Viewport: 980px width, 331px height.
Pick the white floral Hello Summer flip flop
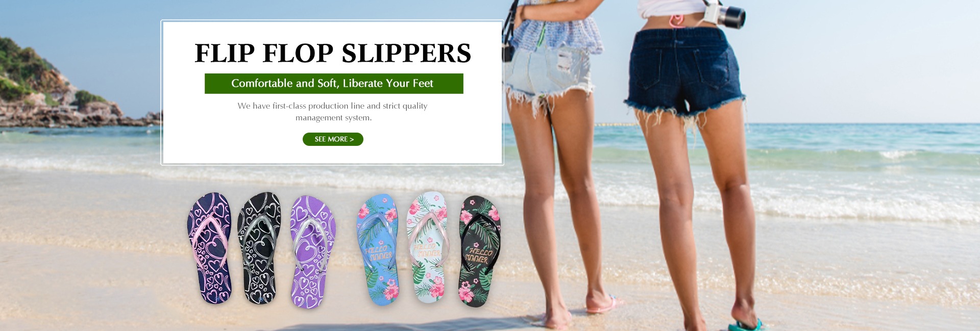(428, 247)
